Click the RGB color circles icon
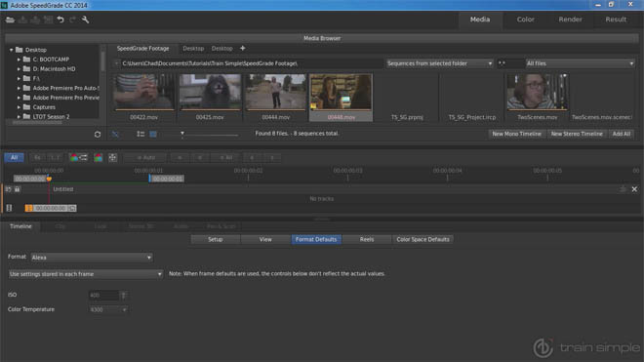Viewport: 644px width, 362px height. tap(99, 157)
